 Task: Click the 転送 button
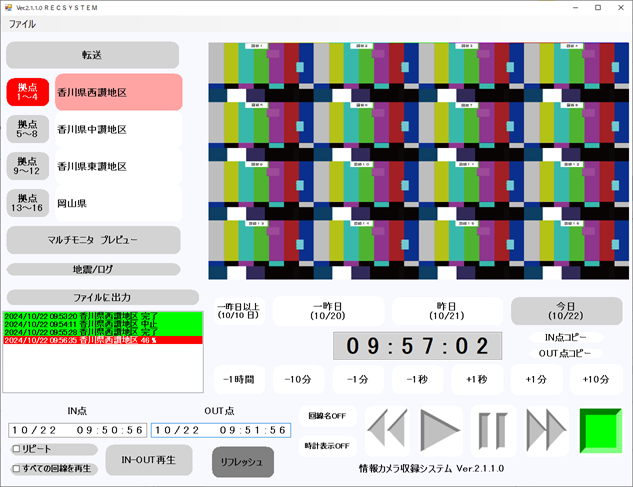[93, 55]
